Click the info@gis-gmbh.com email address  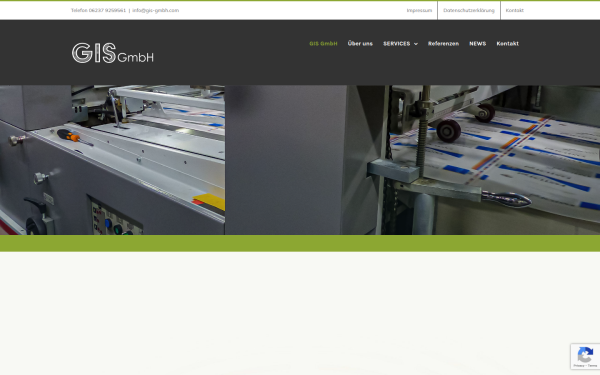click(x=155, y=10)
